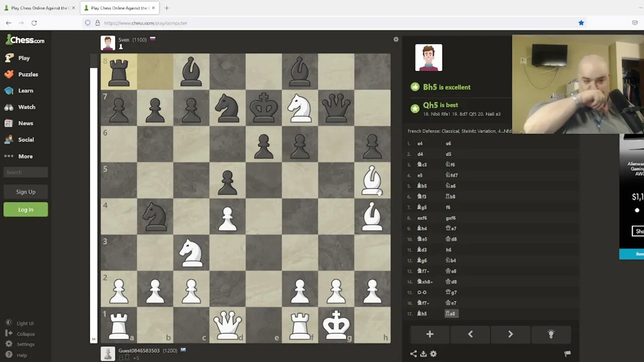
Task: Click the 'Qh5 is best' suggestion
Action: point(441,105)
